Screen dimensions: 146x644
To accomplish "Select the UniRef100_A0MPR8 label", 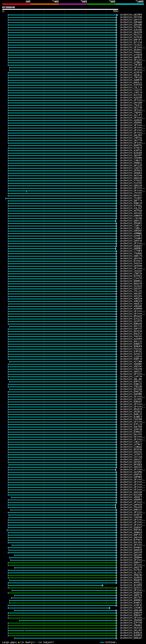I will (131, 309).
